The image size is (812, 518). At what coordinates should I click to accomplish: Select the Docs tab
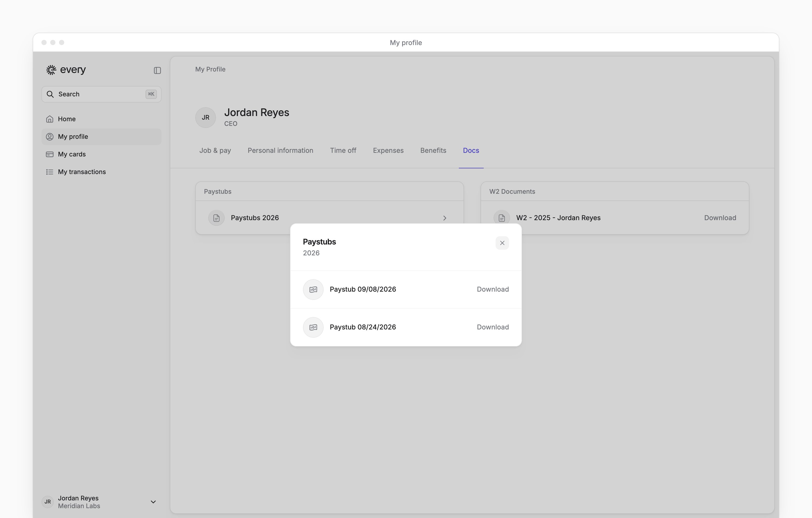pyautogui.click(x=471, y=150)
